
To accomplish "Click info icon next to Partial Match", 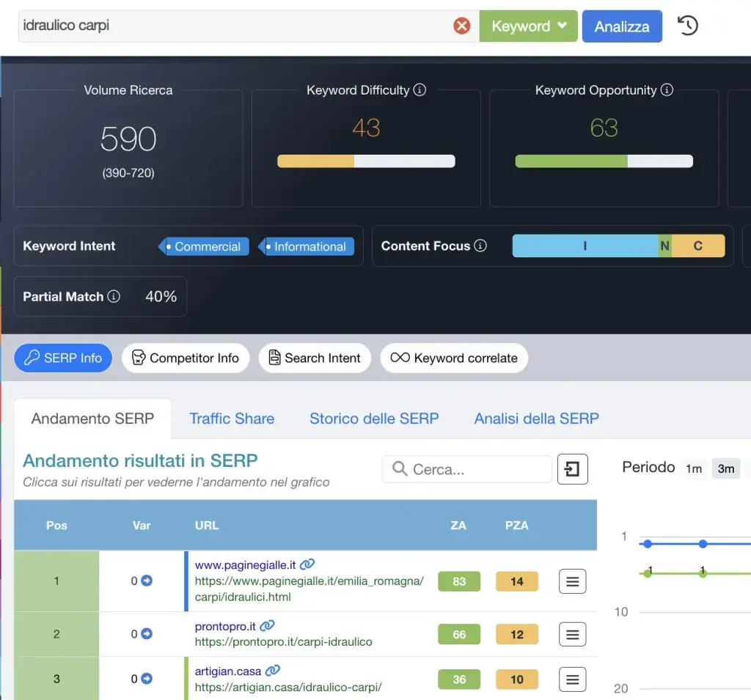I will 114,297.
